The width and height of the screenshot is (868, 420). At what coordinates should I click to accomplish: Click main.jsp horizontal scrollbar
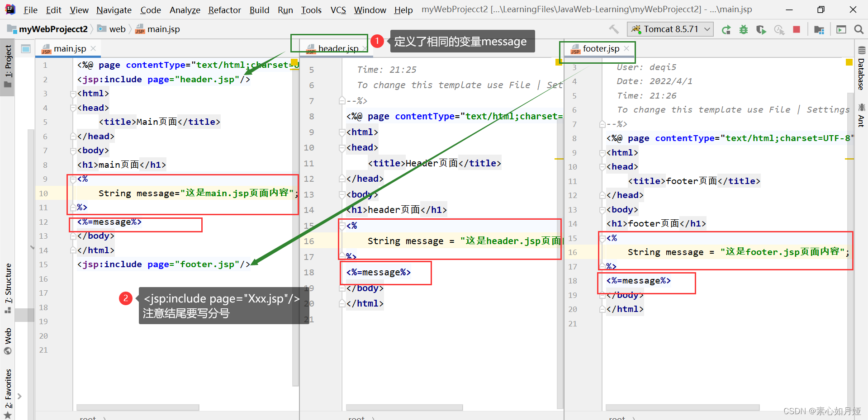(x=138, y=407)
